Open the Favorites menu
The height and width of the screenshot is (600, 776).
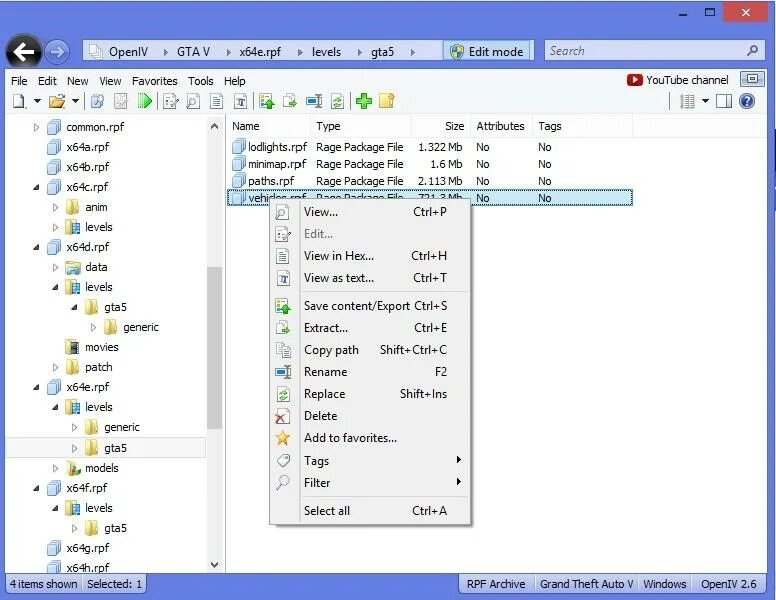pyautogui.click(x=154, y=81)
